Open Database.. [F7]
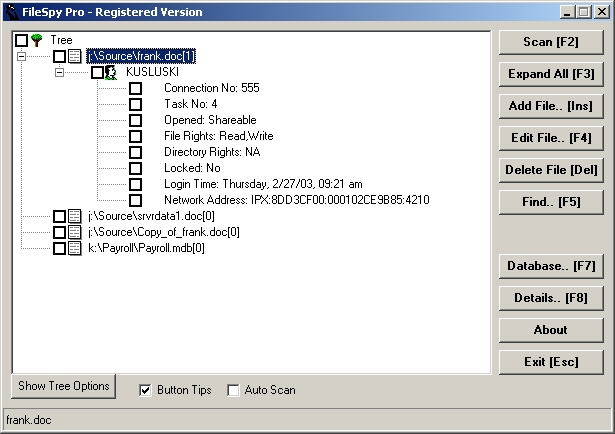 551,266
